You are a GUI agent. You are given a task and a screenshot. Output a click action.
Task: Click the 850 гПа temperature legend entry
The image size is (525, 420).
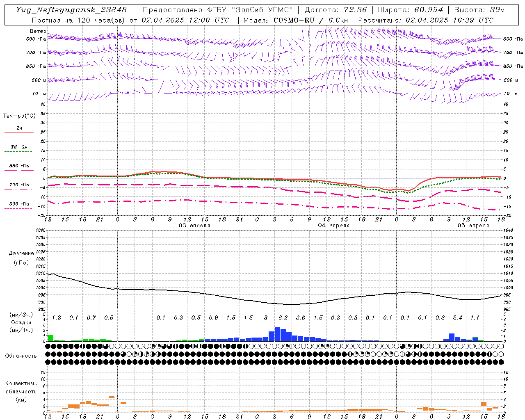pyautogui.click(x=19, y=167)
